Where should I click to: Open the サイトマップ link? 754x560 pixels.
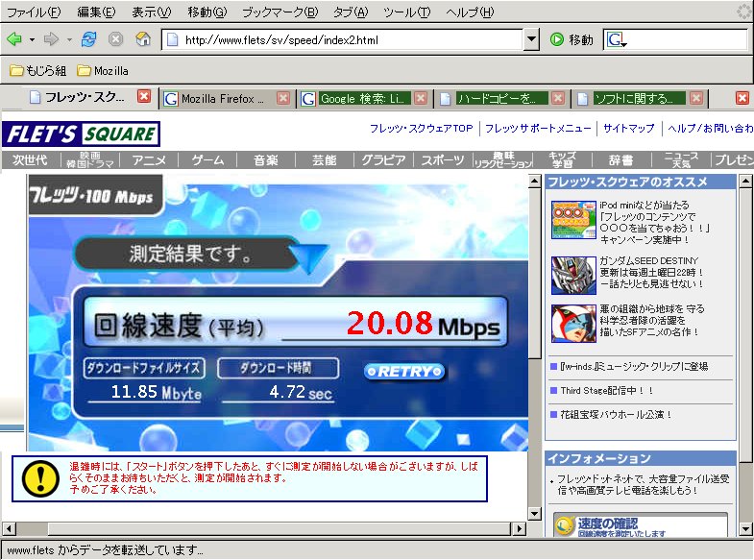point(628,129)
